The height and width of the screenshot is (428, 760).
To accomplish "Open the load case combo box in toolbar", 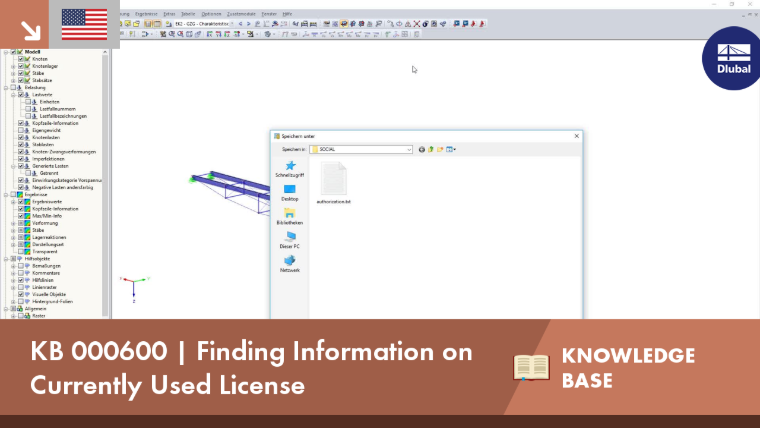I will pyautogui.click(x=202, y=24).
